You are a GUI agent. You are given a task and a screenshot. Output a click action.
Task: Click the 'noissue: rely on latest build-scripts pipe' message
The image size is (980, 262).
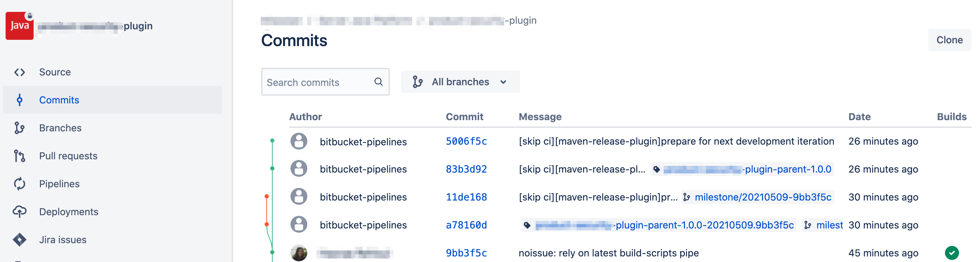coord(608,253)
